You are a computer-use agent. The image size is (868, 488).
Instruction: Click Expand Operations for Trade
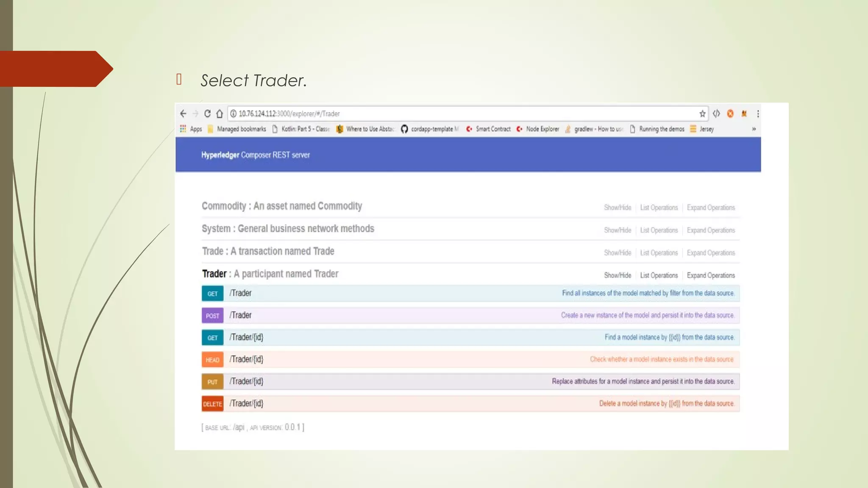[711, 253]
